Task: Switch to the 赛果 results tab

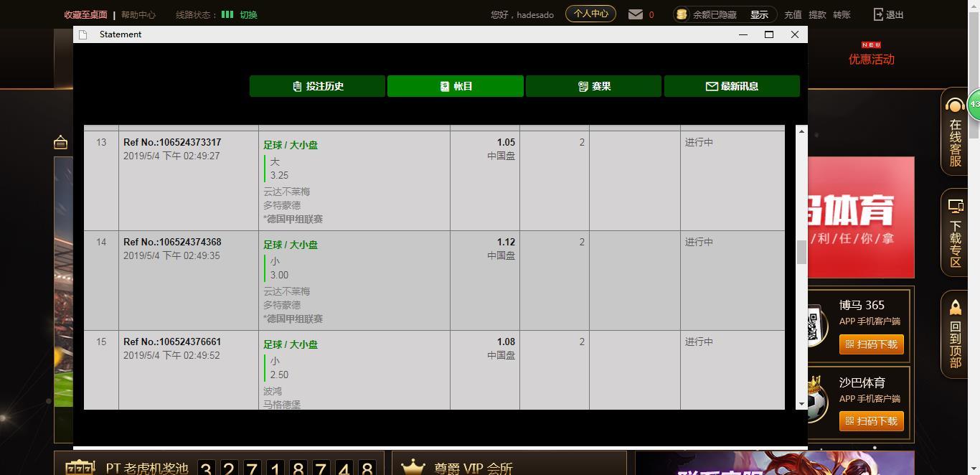Action: [593, 86]
